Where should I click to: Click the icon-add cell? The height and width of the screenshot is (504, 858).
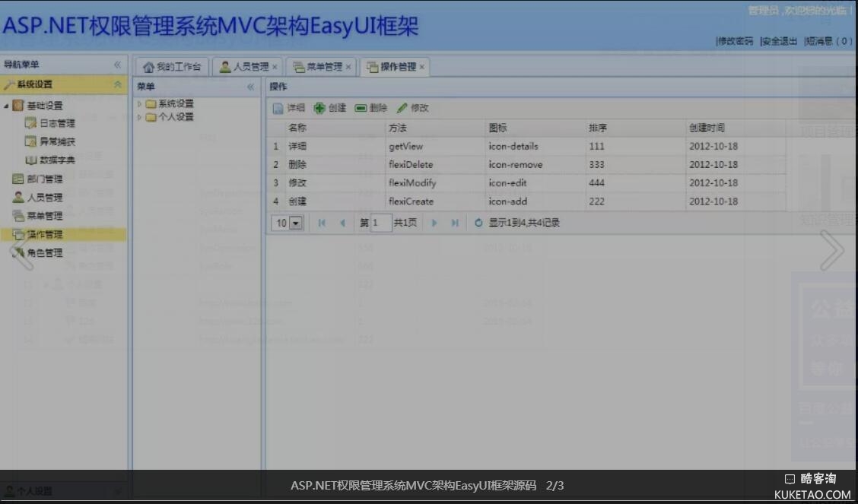click(x=535, y=201)
